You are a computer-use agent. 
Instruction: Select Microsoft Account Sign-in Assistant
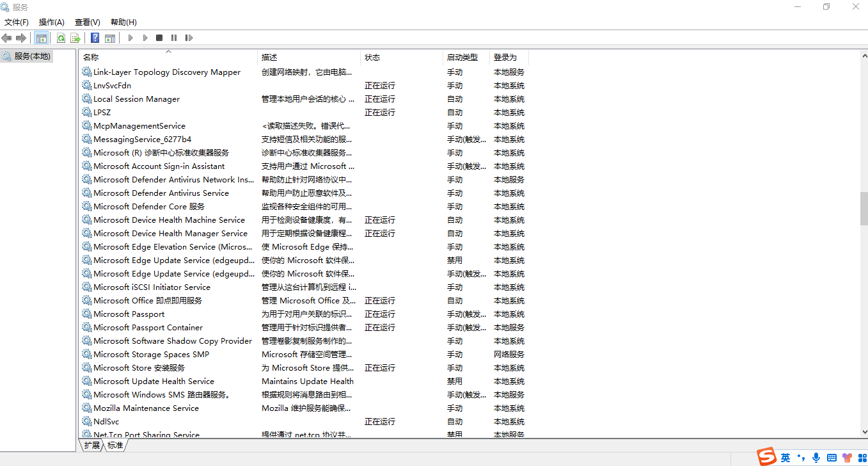click(159, 166)
